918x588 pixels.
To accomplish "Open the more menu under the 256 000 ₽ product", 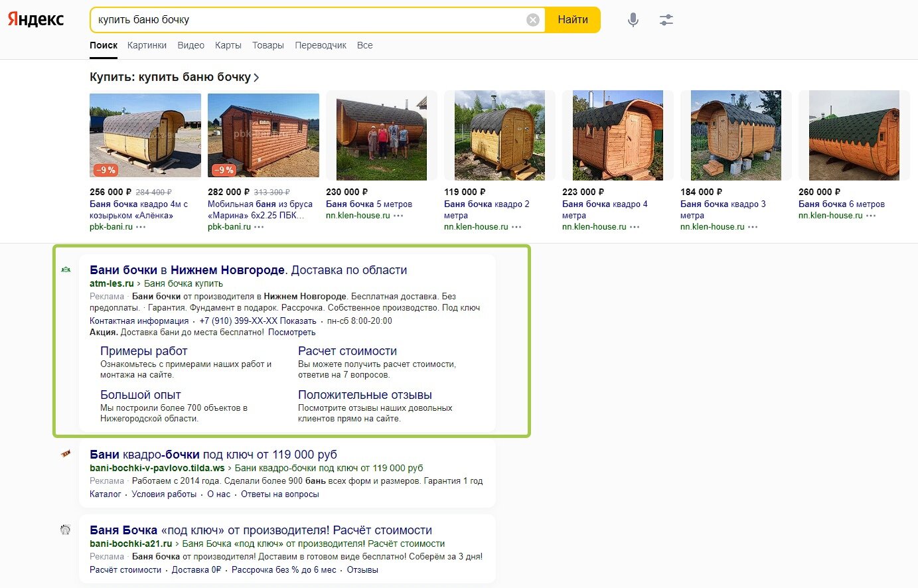I will pos(141,227).
